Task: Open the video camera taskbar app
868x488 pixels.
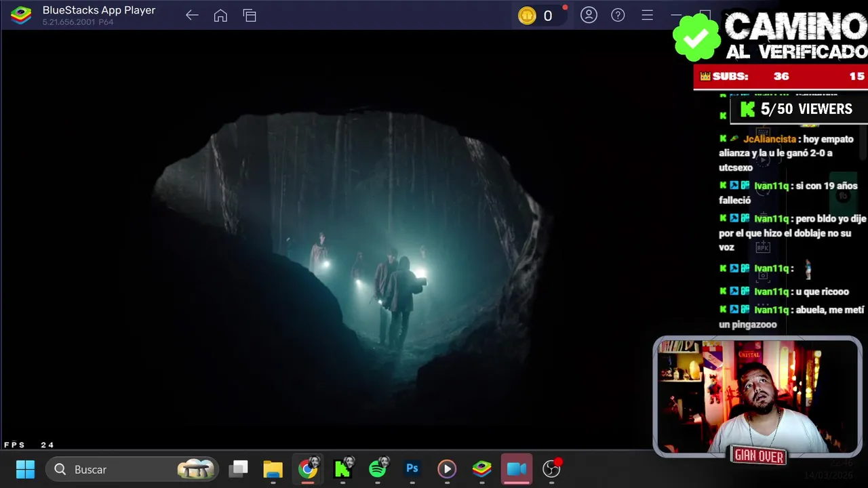Action: coord(517,469)
